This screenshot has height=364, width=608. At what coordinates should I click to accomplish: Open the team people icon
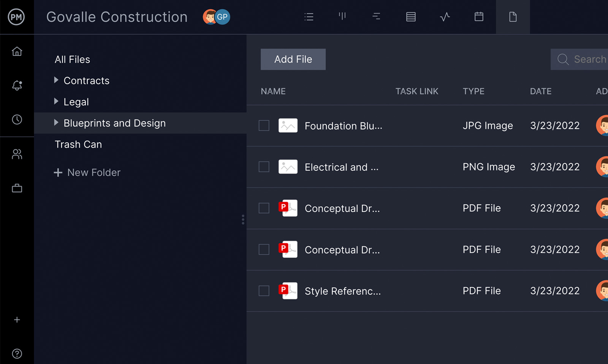17,154
